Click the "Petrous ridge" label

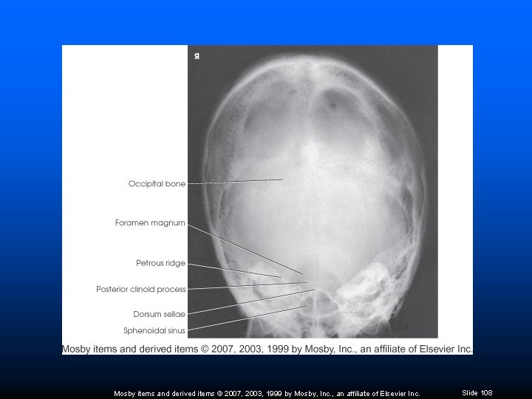pos(160,263)
